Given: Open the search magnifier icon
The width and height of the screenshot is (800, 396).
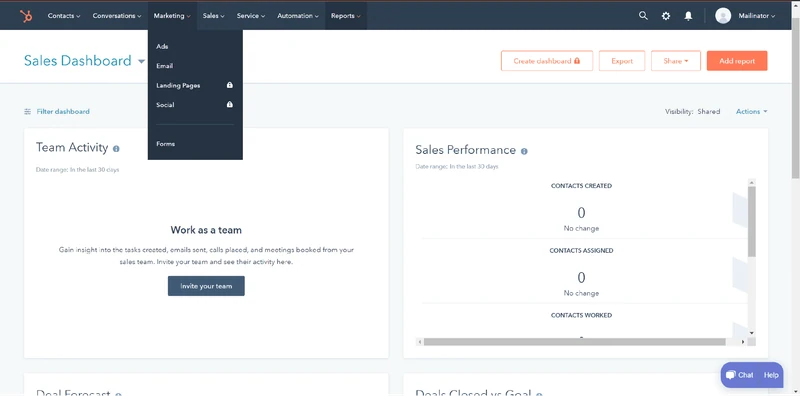Looking at the screenshot, I should point(643,16).
